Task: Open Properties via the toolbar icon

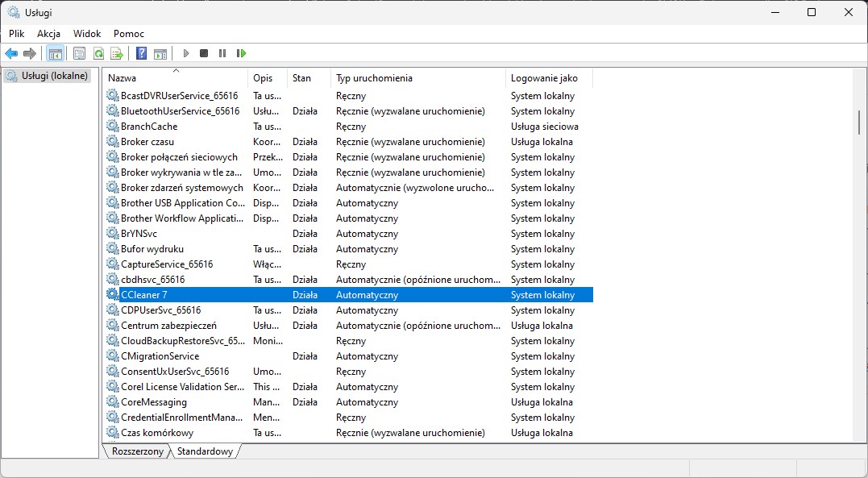Action: pyautogui.click(x=79, y=53)
